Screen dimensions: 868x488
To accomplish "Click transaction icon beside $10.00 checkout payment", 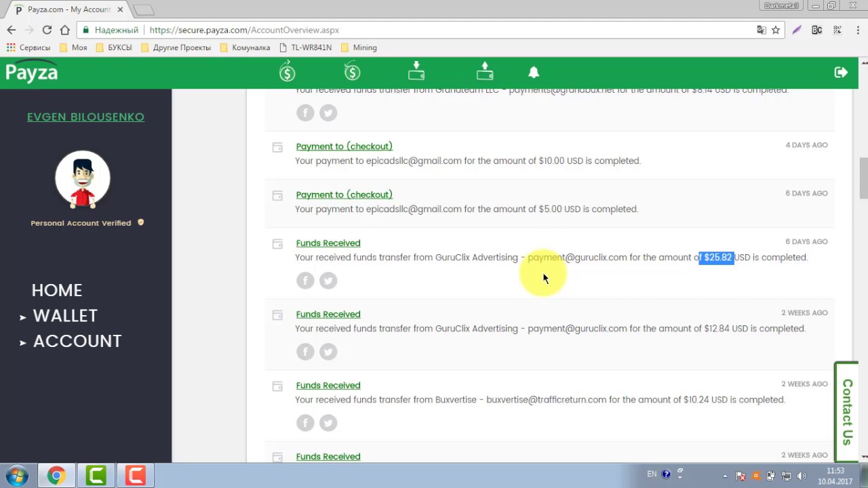I will [x=277, y=147].
